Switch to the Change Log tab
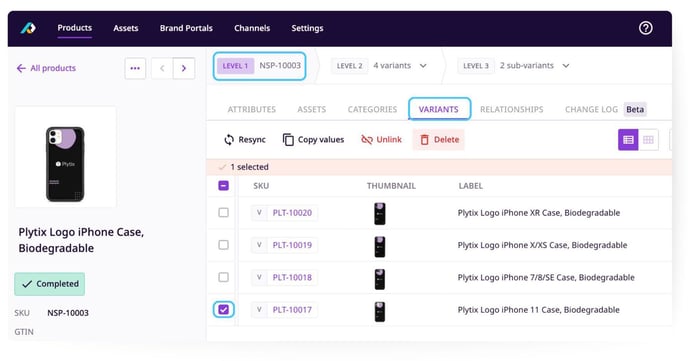 pos(591,109)
